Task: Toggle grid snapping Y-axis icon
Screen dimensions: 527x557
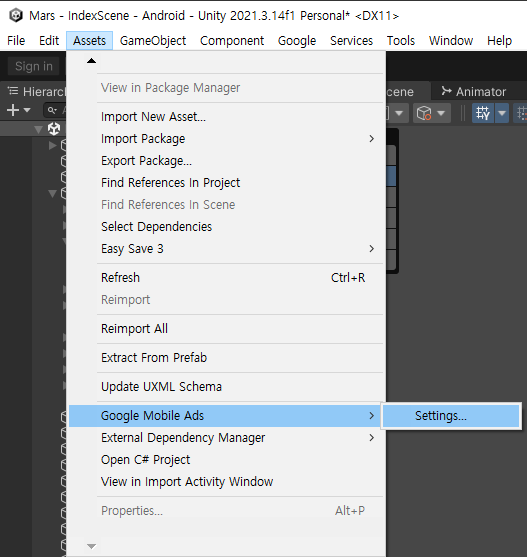Action: (483, 113)
